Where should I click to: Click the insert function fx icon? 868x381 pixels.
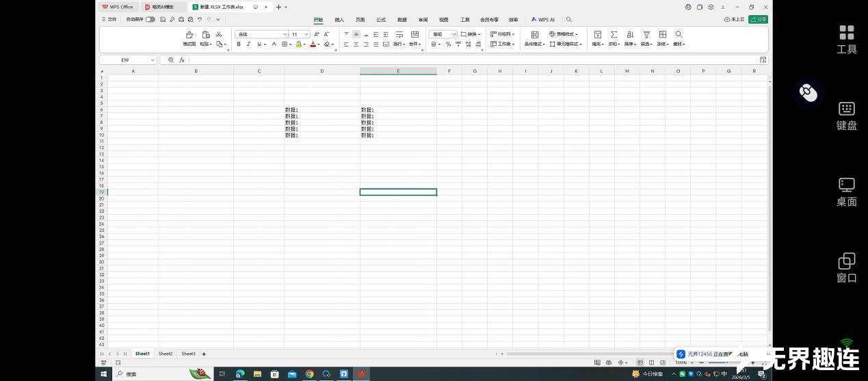[x=182, y=60]
